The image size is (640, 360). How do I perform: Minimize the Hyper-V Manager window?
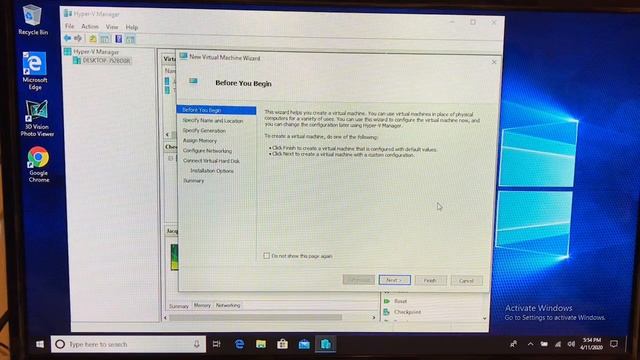click(452, 22)
